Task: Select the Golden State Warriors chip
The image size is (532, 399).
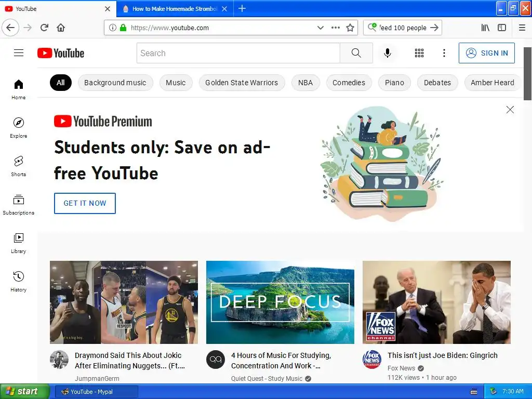Action: click(x=242, y=83)
